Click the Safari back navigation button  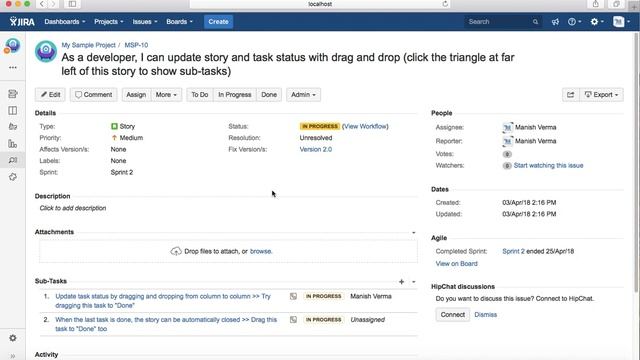coord(42,4)
